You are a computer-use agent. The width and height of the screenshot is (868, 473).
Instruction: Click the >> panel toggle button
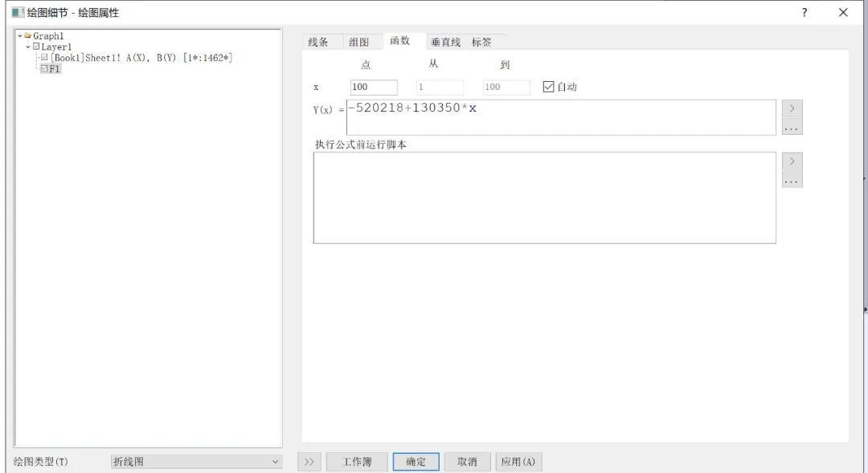[309, 462]
